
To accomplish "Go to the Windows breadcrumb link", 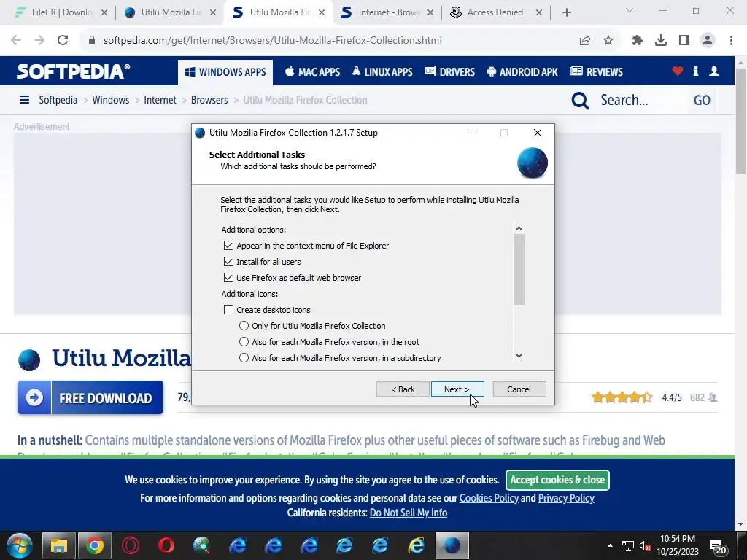I will click(x=111, y=100).
